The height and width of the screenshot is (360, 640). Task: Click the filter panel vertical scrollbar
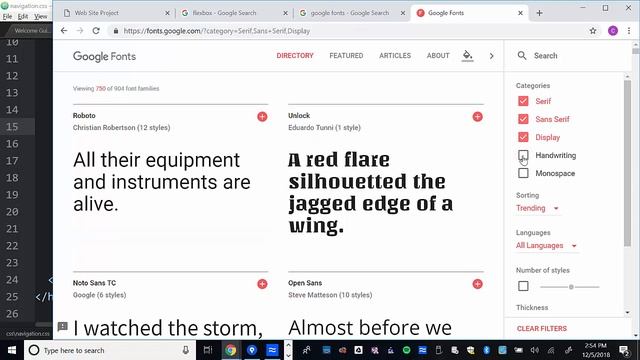coord(627,163)
